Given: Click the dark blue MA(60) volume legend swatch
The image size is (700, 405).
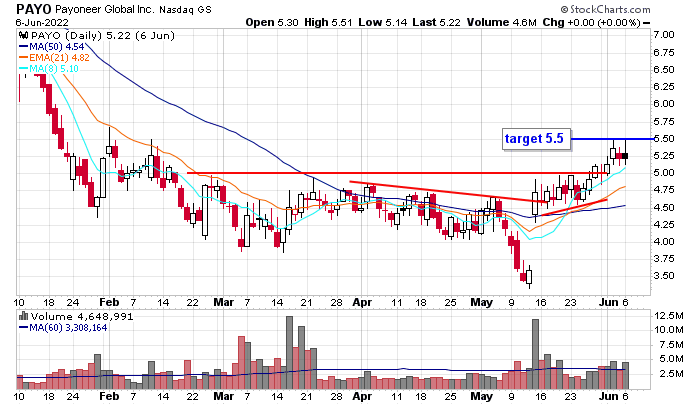Looking at the screenshot, I should pyautogui.click(x=23, y=328).
